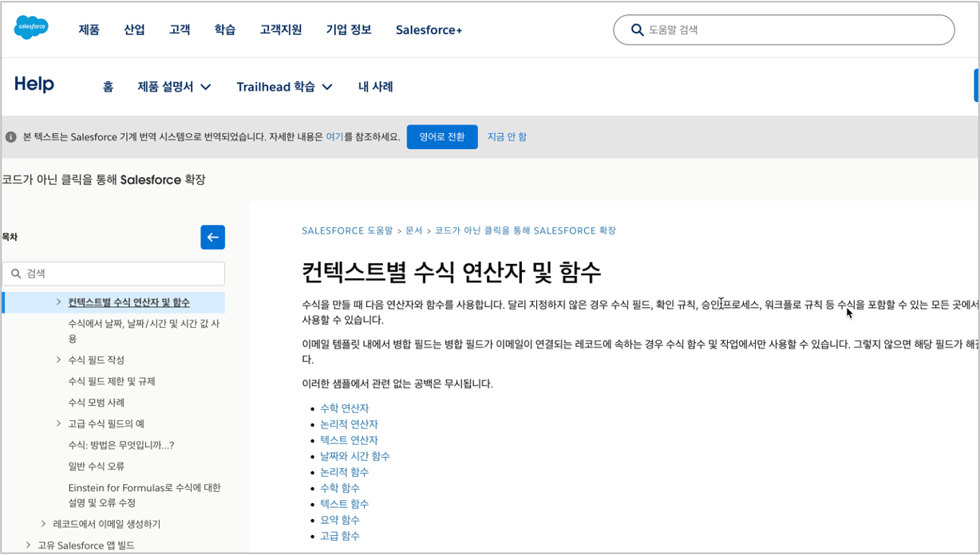Expand the 고급 수식 필드의 예 chevron
The width and height of the screenshot is (980, 555).
click(x=58, y=423)
